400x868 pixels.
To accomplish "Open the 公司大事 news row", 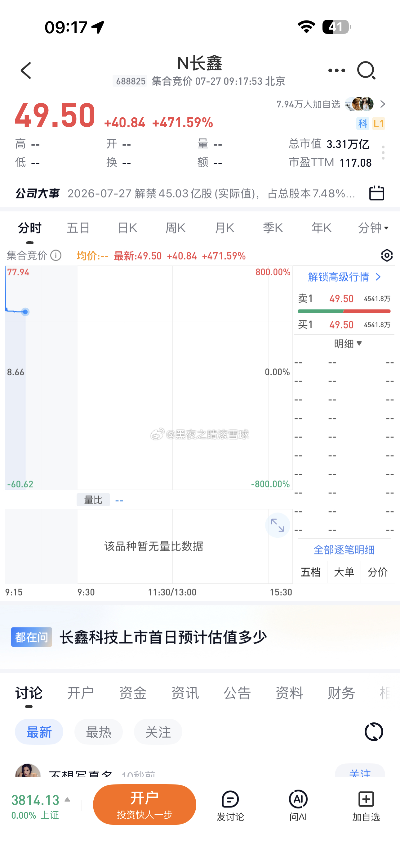I will 200,193.
